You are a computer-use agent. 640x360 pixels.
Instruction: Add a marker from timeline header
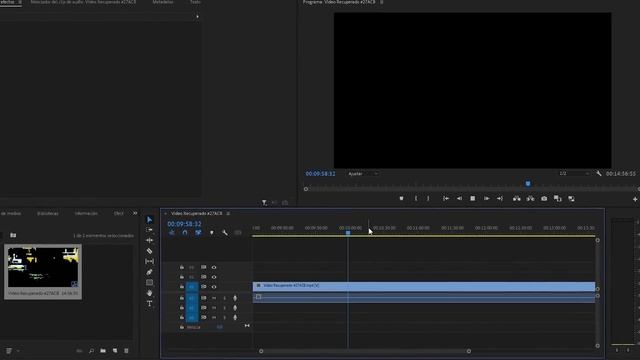[211, 233]
